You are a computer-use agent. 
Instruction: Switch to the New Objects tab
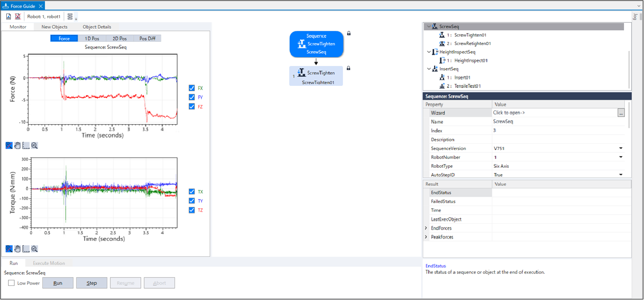[x=54, y=27]
